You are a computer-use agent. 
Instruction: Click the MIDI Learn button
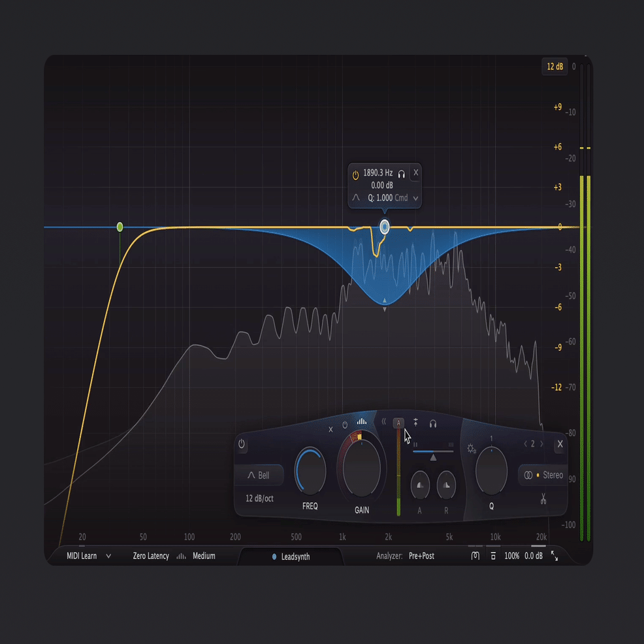[x=82, y=556]
